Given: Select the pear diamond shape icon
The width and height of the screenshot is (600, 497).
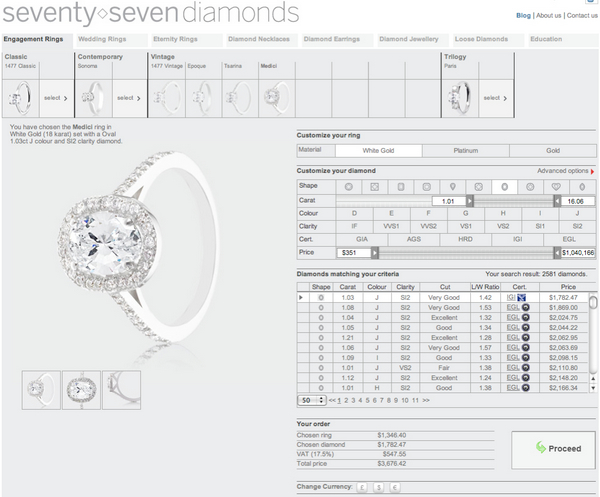Looking at the screenshot, I should pos(453,187).
